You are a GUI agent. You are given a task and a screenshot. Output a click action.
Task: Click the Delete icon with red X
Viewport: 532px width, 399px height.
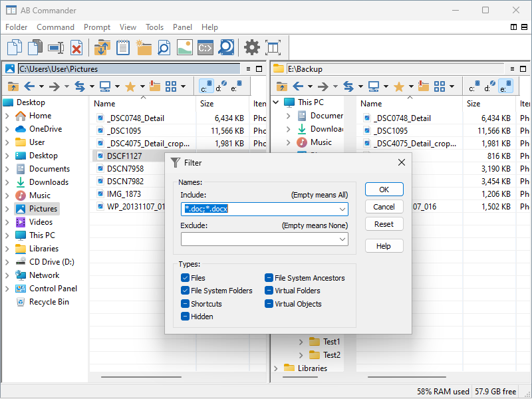[76, 47]
